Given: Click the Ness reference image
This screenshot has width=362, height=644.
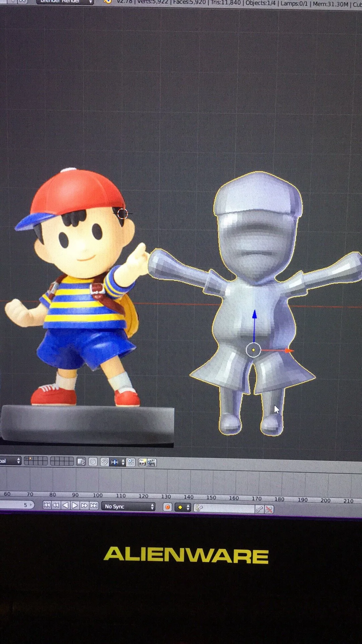Looking at the screenshot, I should click(86, 307).
